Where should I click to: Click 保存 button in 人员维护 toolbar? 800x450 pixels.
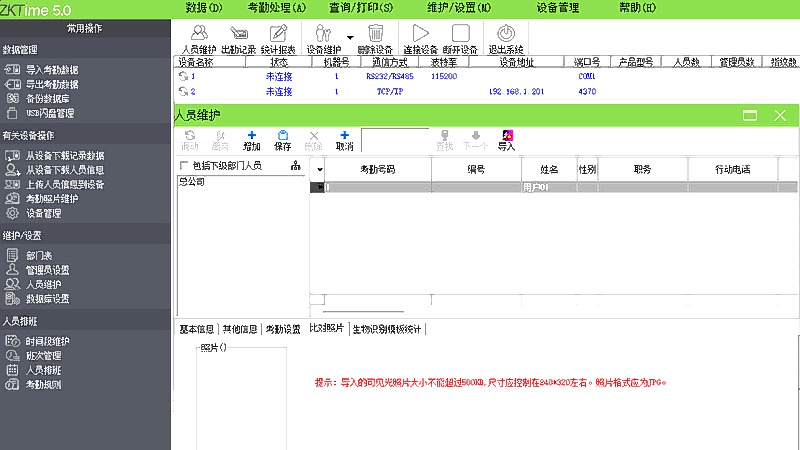pos(282,140)
